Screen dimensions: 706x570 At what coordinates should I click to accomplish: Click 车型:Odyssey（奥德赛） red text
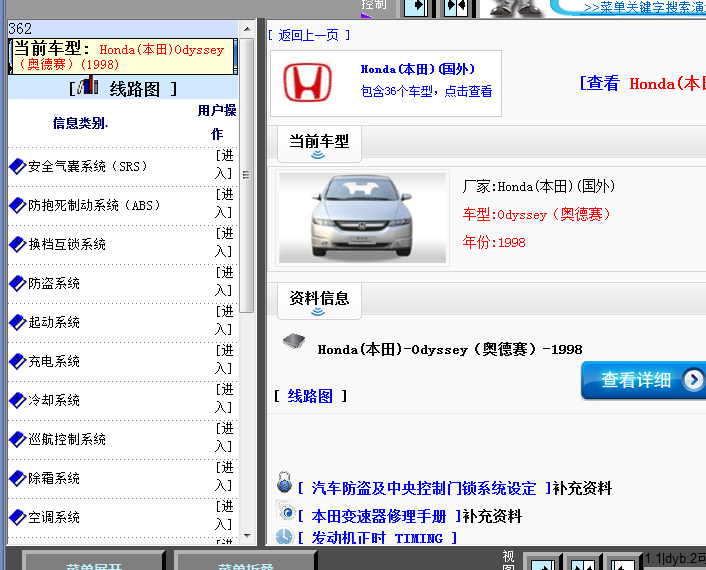point(536,214)
